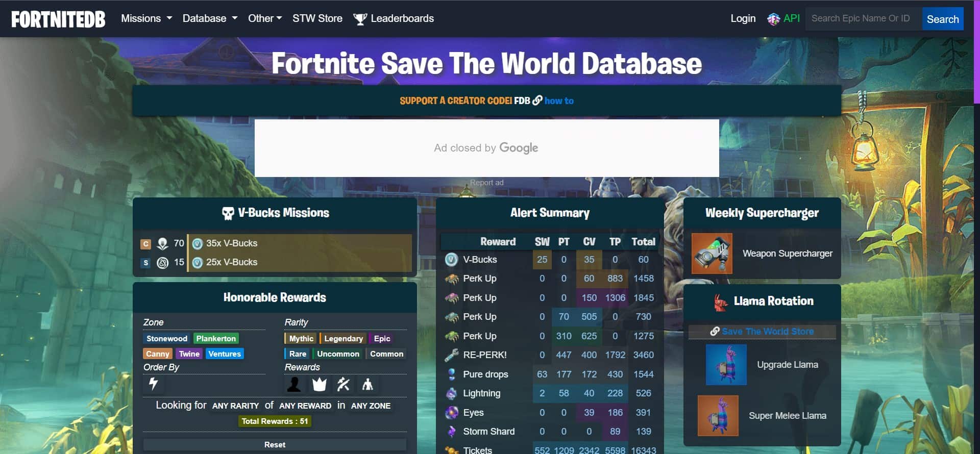This screenshot has width=980, height=454.
Task: Toggle the Uncommon rarity filter
Action: tap(338, 354)
